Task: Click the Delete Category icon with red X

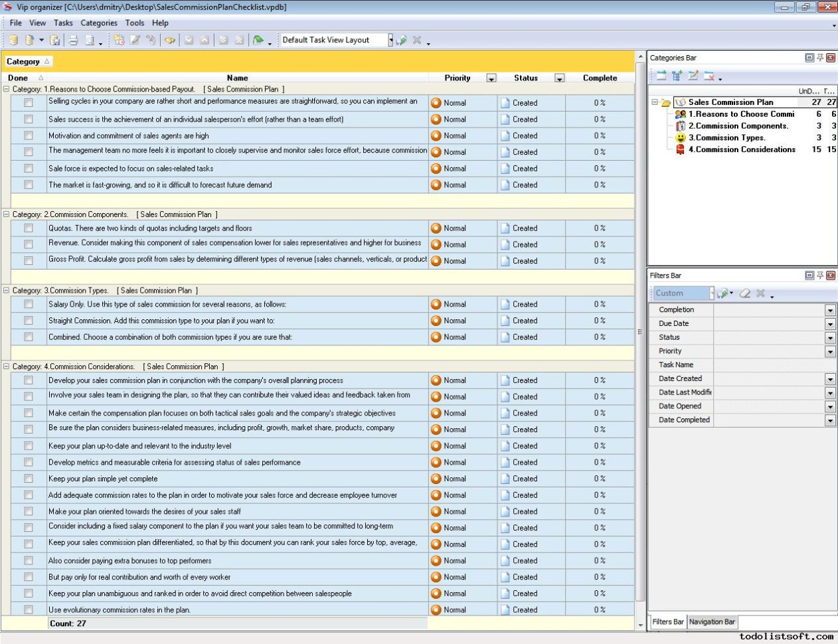Action: pos(709,76)
